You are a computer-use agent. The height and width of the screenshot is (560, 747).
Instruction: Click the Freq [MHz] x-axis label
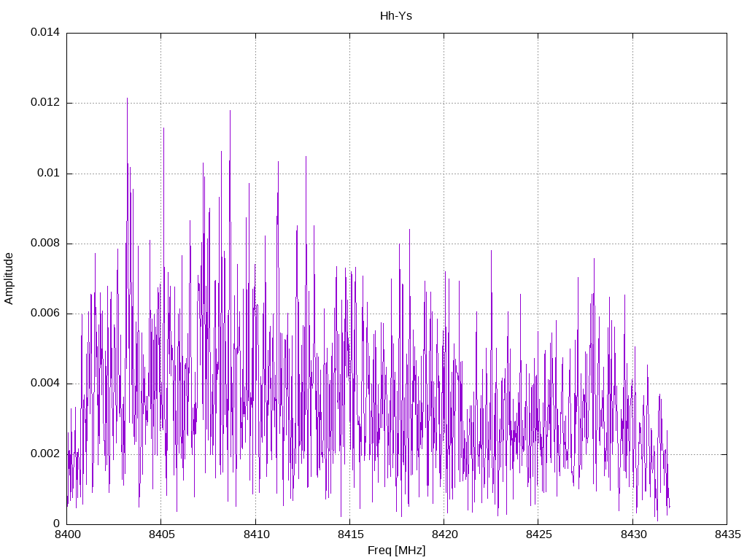[x=396, y=551]
